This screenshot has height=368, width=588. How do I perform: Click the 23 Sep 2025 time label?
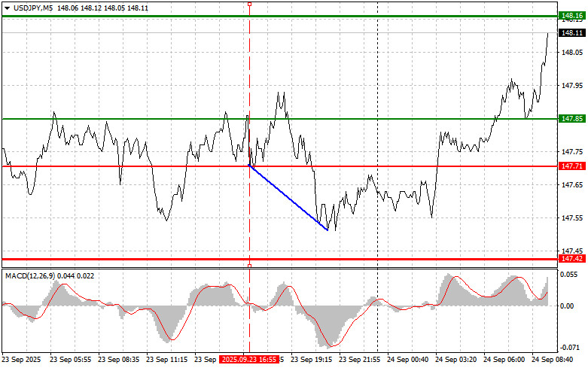pos(21,360)
